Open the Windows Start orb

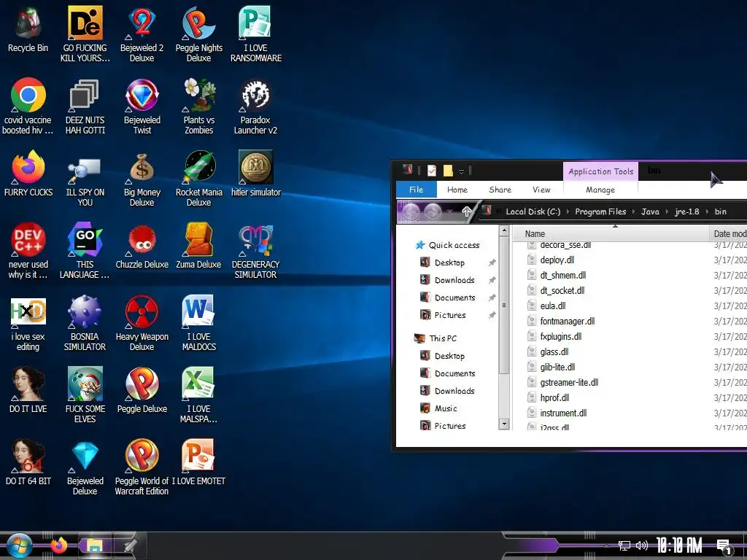click(19, 545)
